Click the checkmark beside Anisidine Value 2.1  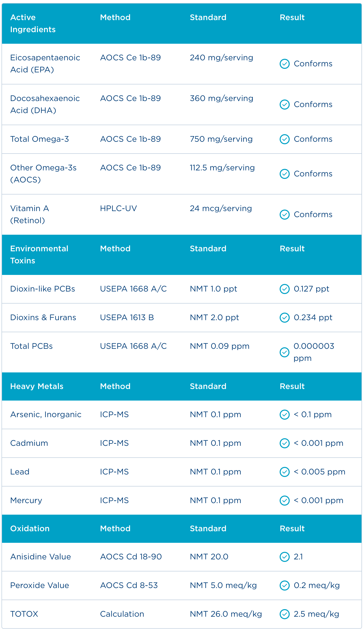(284, 557)
